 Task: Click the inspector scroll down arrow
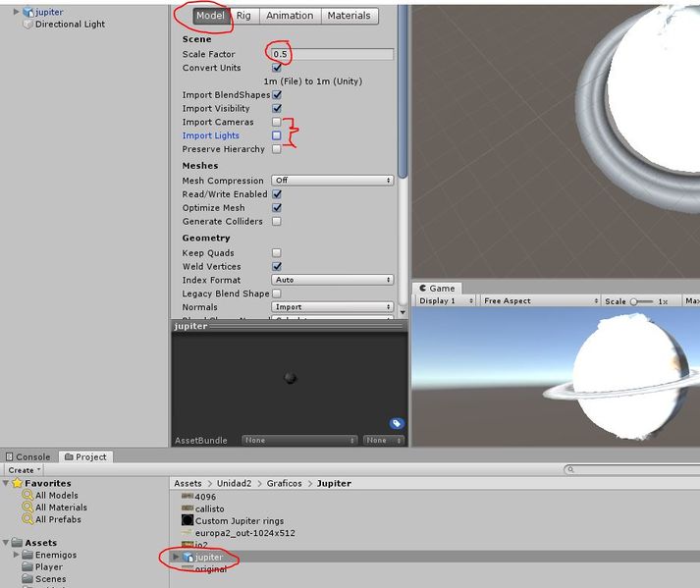pyautogui.click(x=403, y=312)
